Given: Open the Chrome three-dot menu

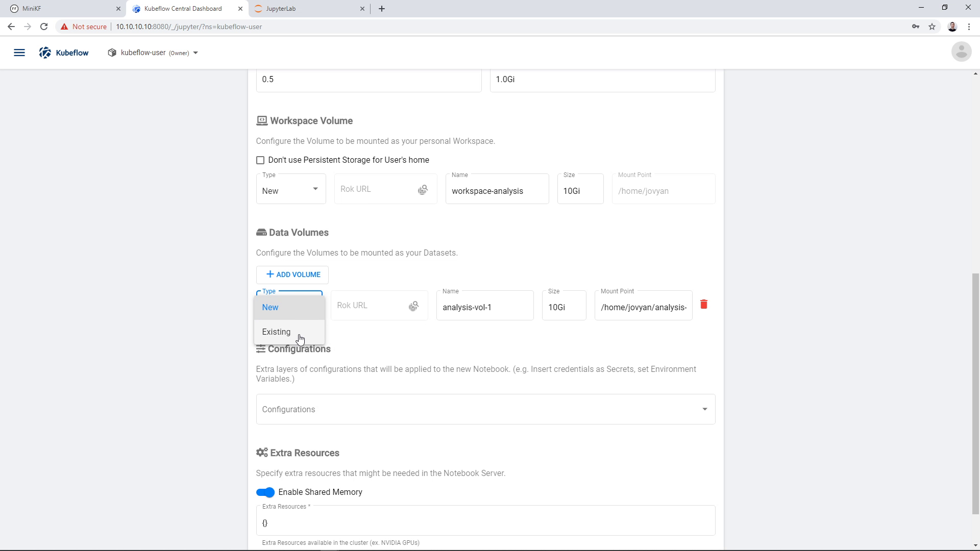Looking at the screenshot, I should [969, 27].
